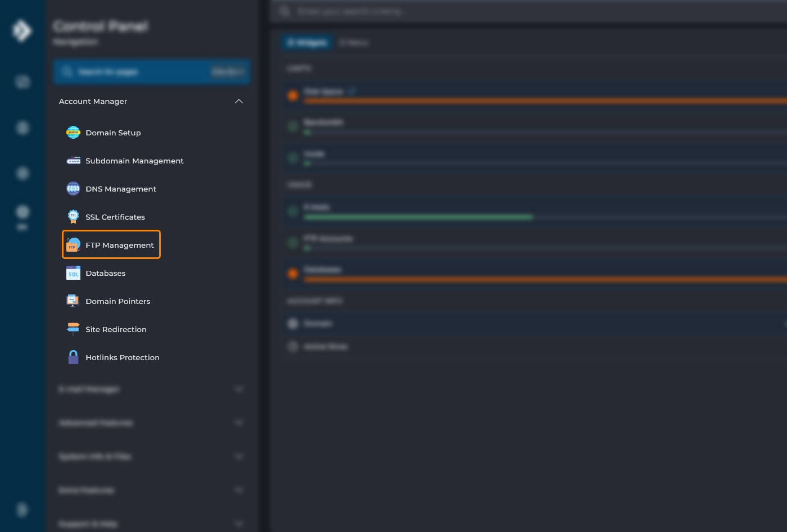Select the Site Redirection signpost icon
The width and height of the screenshot is (787, 532).
click(73, 329)
